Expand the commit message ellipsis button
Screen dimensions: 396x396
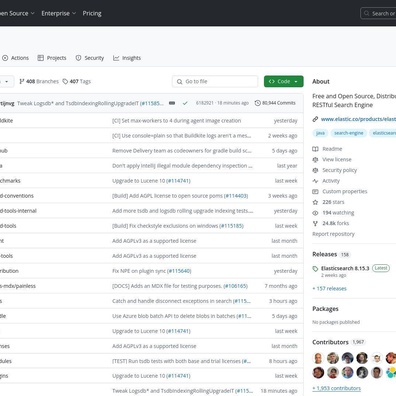172,103
